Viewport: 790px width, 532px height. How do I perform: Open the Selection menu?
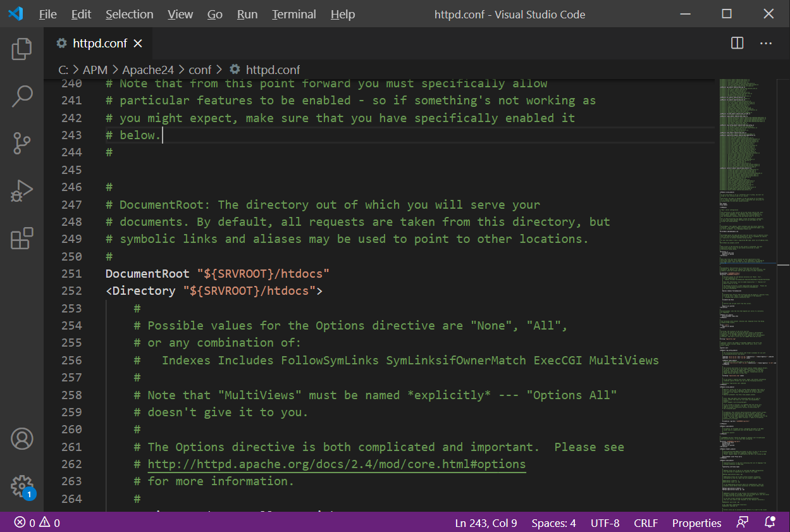click(x=129, y=14)
